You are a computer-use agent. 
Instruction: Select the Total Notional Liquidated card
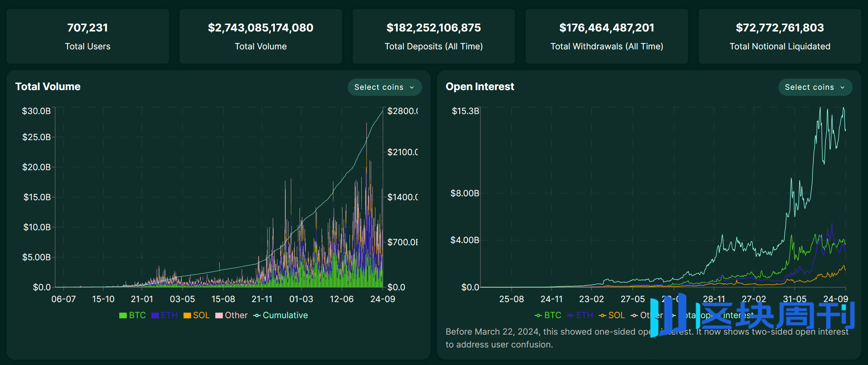[780, 36]
